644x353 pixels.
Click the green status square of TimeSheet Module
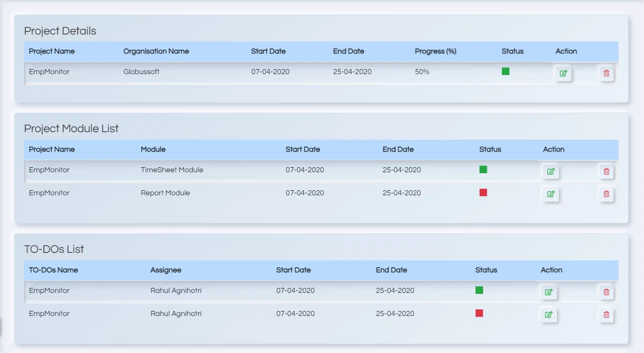coord(483,170)
